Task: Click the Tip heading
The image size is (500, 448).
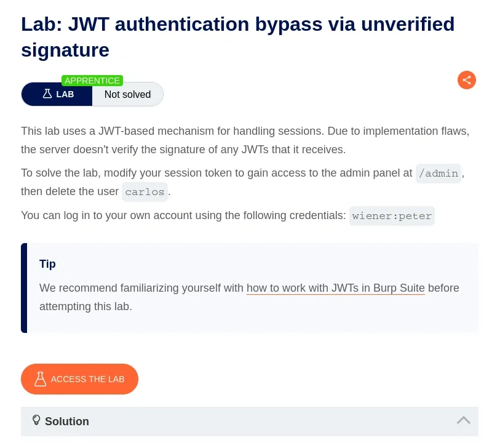Action: 47,264
